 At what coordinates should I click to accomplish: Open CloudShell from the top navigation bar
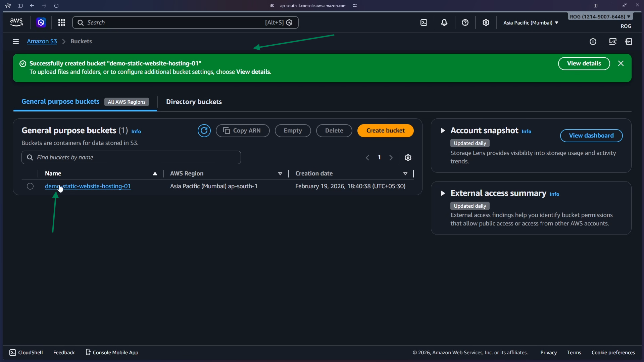click(x=424, y=22)
